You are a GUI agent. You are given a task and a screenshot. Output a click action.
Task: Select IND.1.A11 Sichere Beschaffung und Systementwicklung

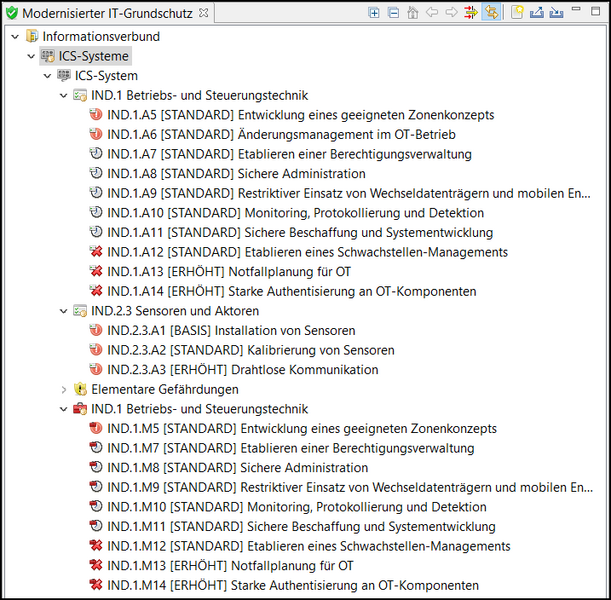(300, 233)
